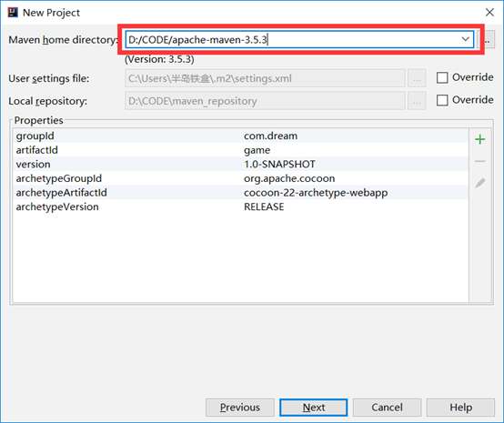Viewport: 504px width, 423px height.
Task: Enable Override for User settings file
Action: tap(442, 77)
